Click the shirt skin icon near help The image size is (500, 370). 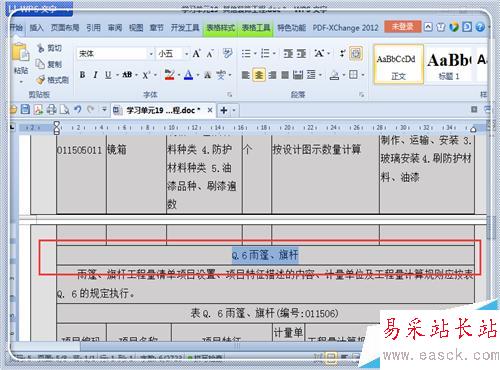[441, 27]
